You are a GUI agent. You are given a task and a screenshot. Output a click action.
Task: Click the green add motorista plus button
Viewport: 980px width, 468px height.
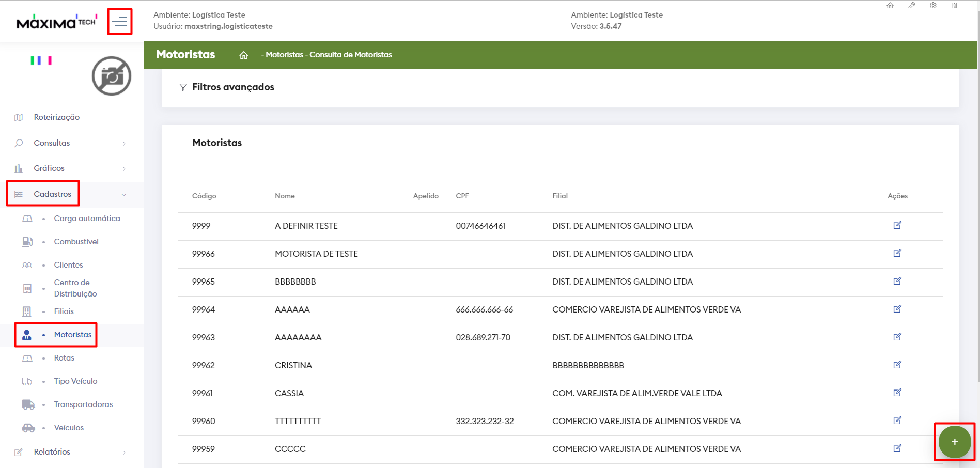coord(954,442)
